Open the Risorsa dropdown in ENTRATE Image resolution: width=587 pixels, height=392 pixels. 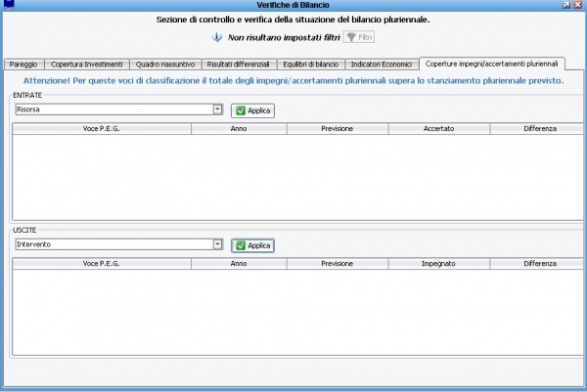click(217, 109)
